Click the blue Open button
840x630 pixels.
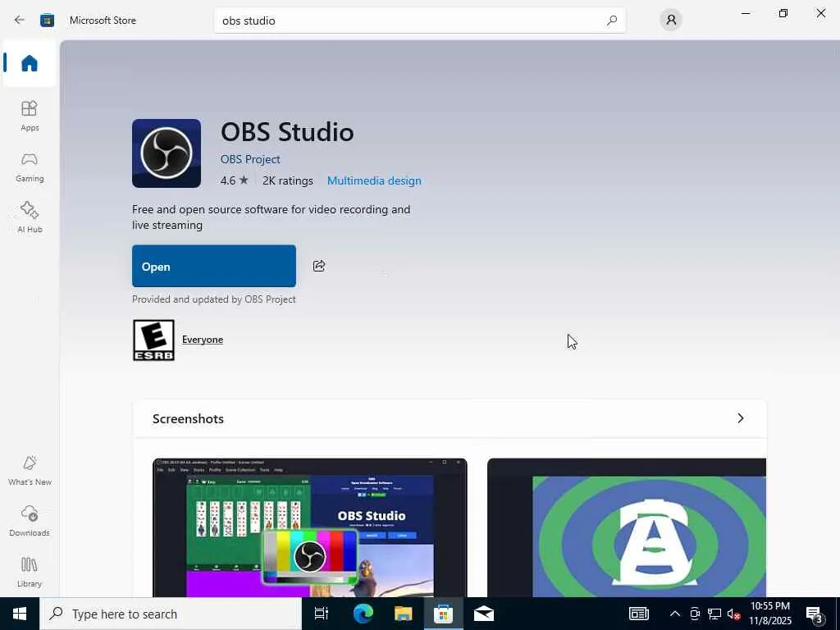click(214, 267)
